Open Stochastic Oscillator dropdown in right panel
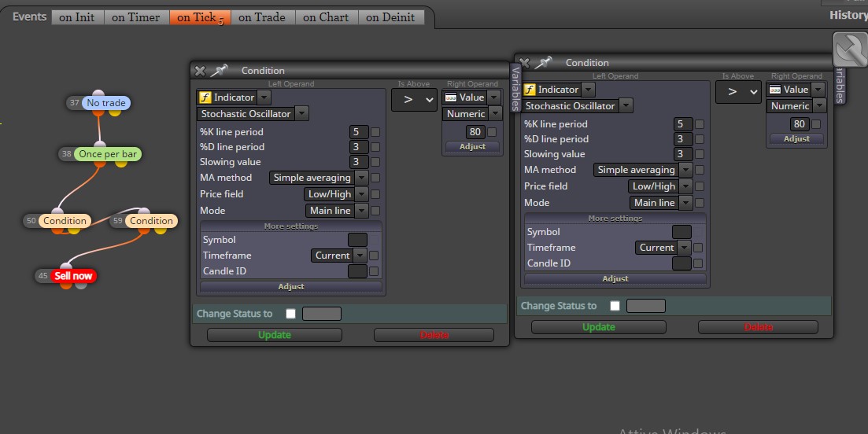 (x=626, y=106)
